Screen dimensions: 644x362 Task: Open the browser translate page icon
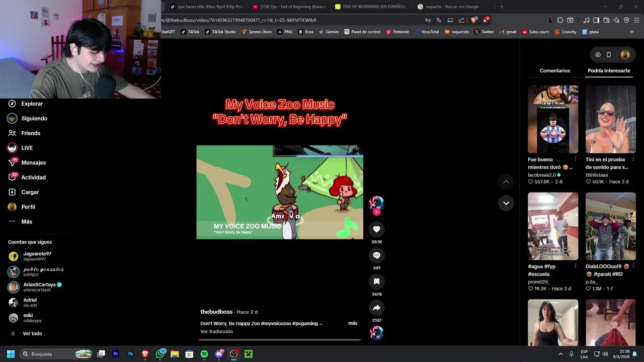[x=439, y=20]
